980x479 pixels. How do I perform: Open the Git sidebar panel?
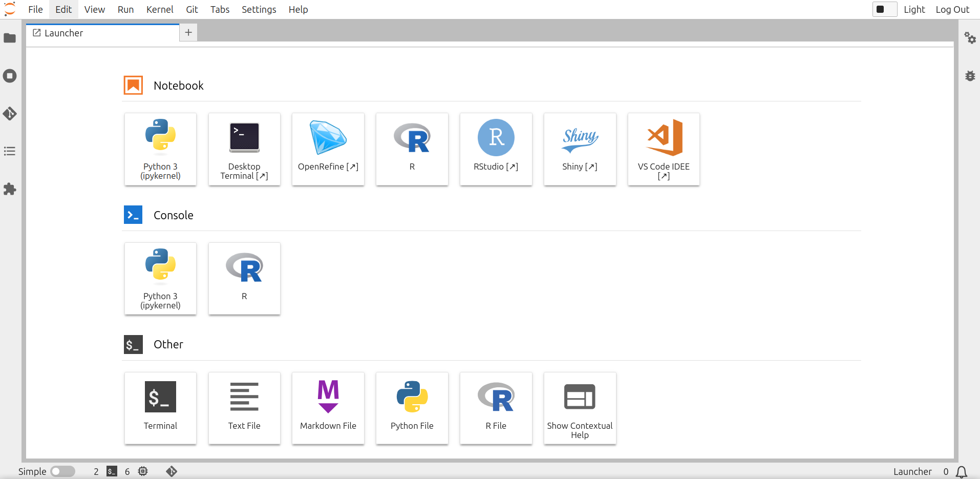[x=10, y=113]
